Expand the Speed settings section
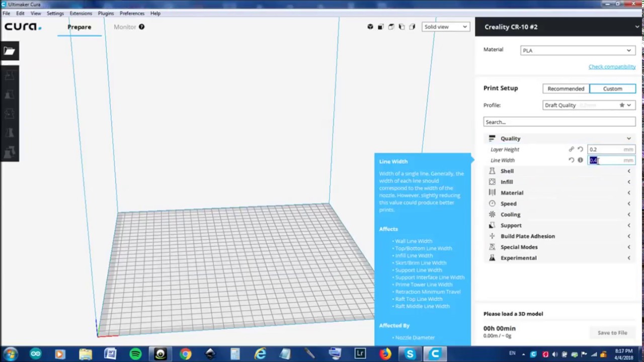The height and width of the screenshot is (362, 644). [x=628, y=204]
